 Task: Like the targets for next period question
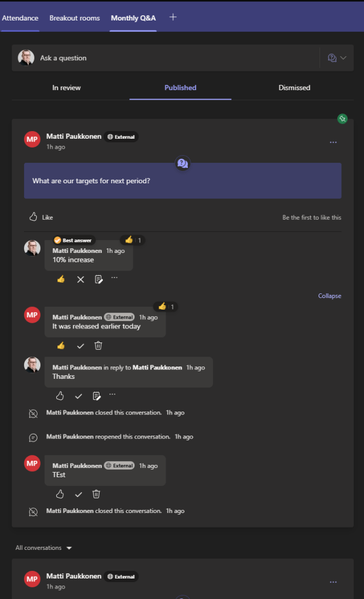click(41, 217)
